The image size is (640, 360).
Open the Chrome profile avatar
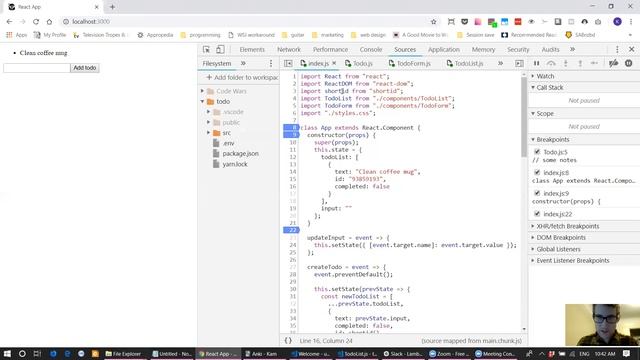617,22
